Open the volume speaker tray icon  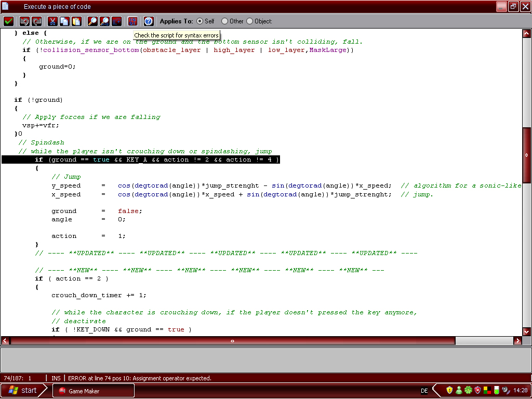click(x=506, y=390)
